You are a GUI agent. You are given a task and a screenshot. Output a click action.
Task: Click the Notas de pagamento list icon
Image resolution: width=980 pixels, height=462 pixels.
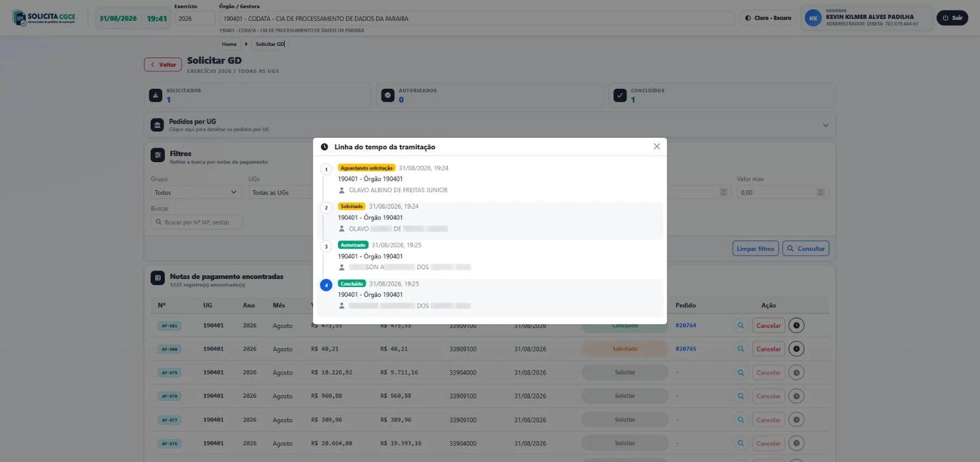tap(158, 278)
